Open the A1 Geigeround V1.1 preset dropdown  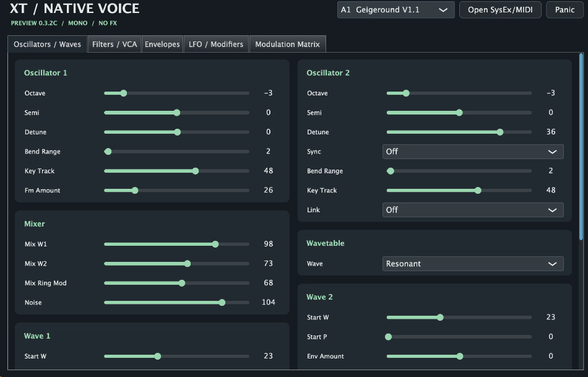pos(396,10)
